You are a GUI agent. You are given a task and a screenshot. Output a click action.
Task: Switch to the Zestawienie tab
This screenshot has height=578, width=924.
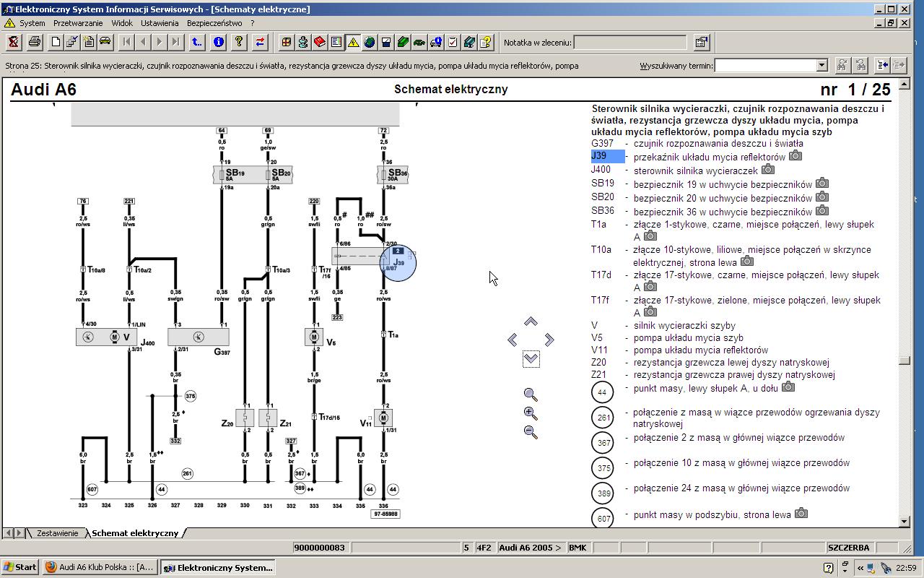57,533
